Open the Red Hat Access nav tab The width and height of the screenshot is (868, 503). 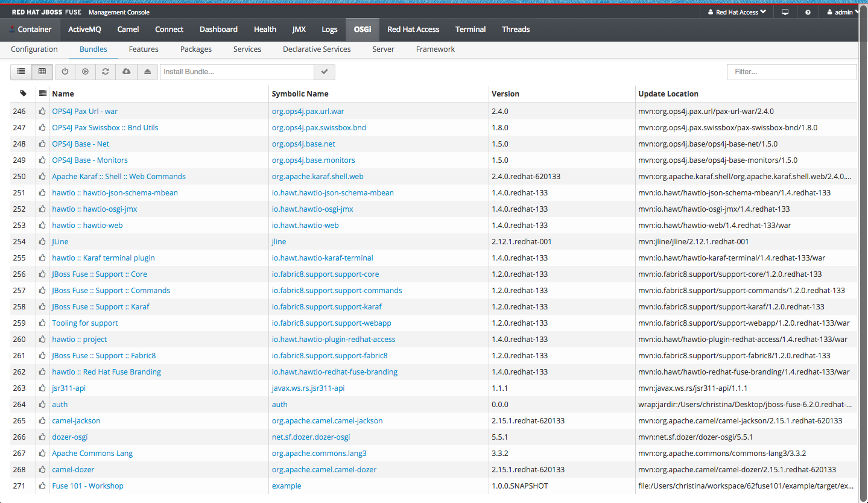(x=413, y=29)
